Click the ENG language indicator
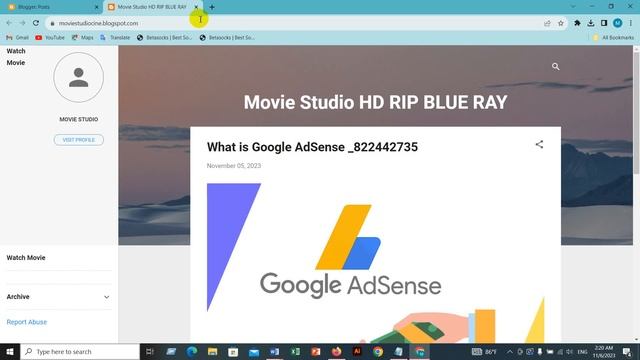 click(582, 351)
